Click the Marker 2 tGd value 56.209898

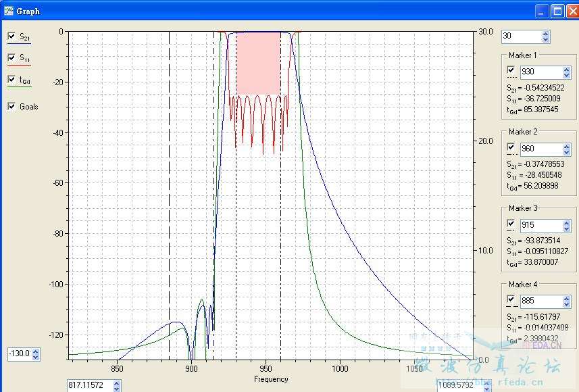tap(541, 185)
